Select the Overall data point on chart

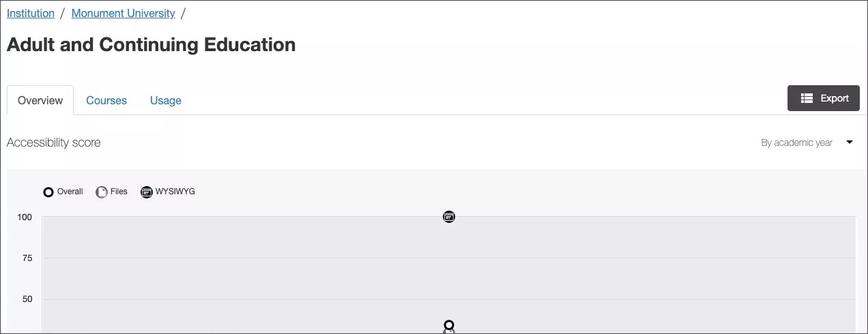click(x=448, y=325)
